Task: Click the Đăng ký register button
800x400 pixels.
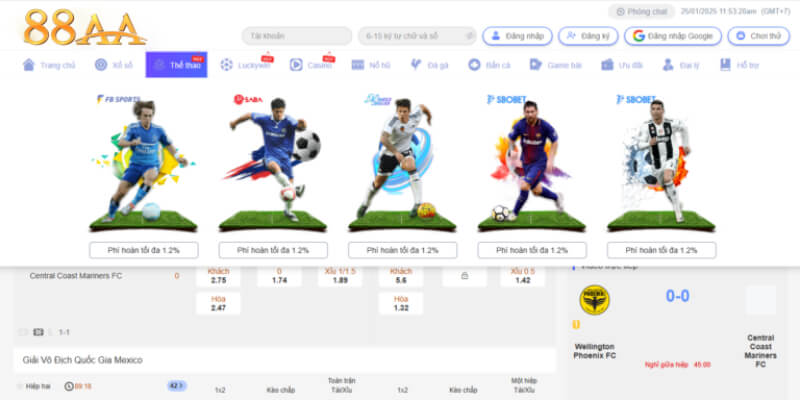Action: 588,36
